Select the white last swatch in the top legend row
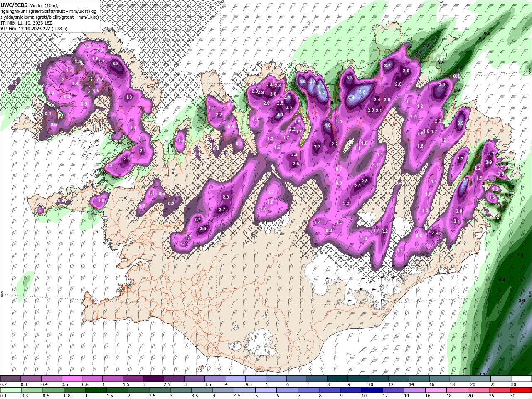 click(x=521, y=379)
